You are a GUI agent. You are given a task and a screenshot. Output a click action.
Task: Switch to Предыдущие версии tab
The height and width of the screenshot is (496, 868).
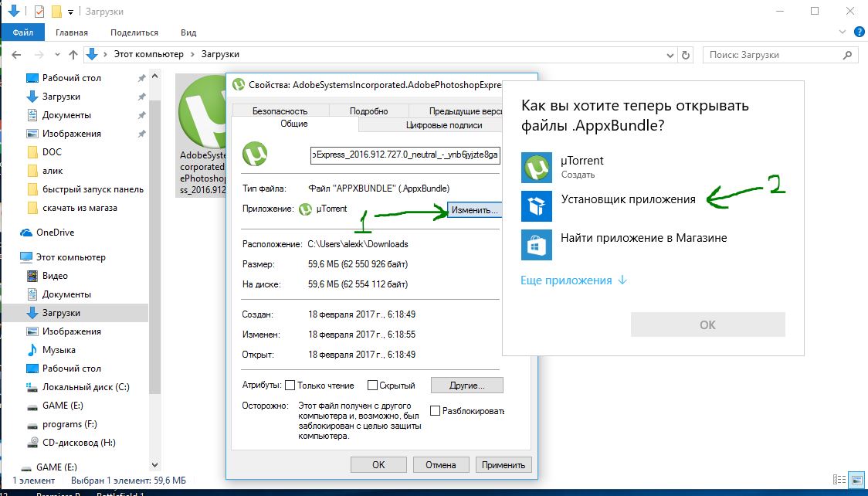click(x=456, y=110)
